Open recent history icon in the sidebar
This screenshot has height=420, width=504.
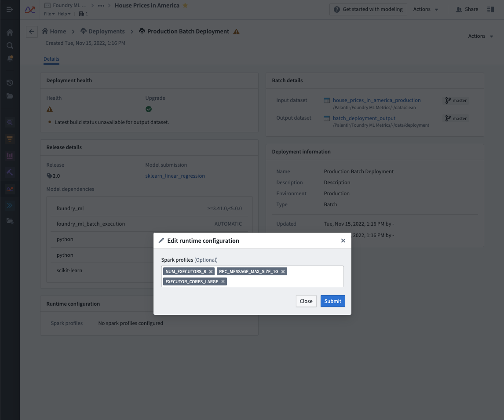(x=10, y=83)
